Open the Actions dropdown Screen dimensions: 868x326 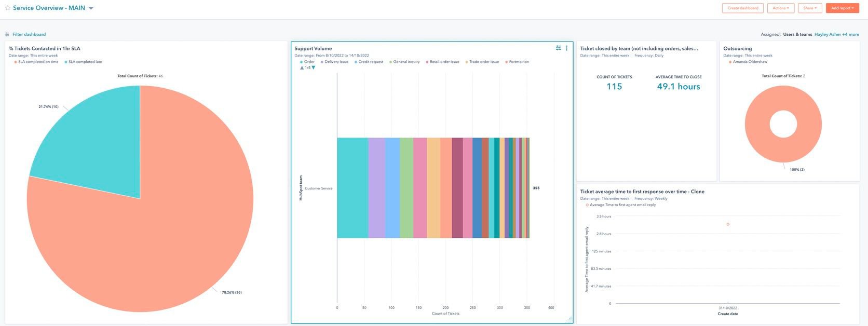tap(780, 8)
